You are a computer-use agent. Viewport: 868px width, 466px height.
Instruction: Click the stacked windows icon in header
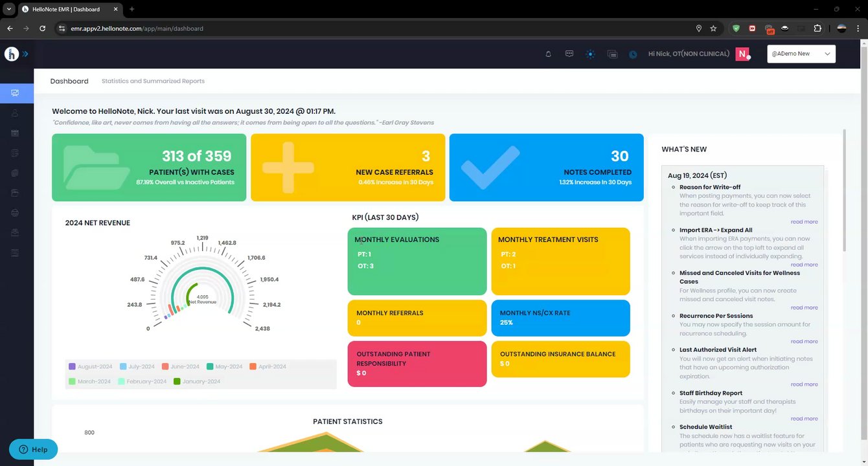pos(612,54)
